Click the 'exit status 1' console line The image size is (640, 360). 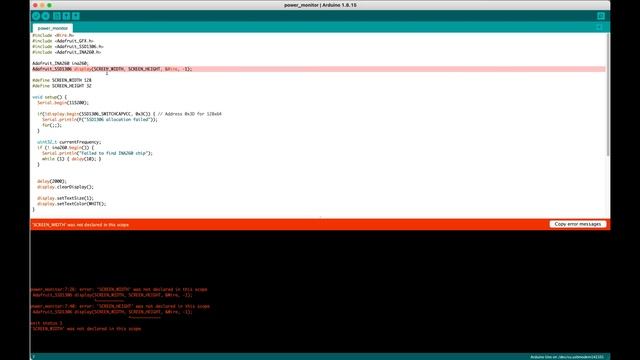(47, 323)
